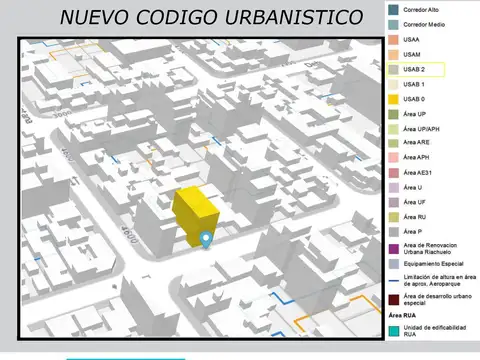Viewport: 480px width, 360px height.
Task: Click the USAA orange swatch
Action: [x=393, y=40]
